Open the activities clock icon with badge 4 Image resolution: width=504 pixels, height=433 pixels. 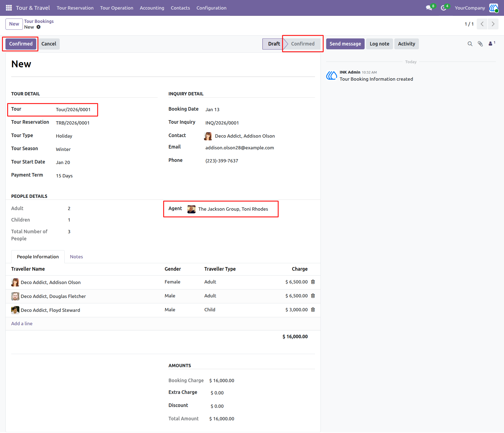pyautogui.click(x=444, y=8)
